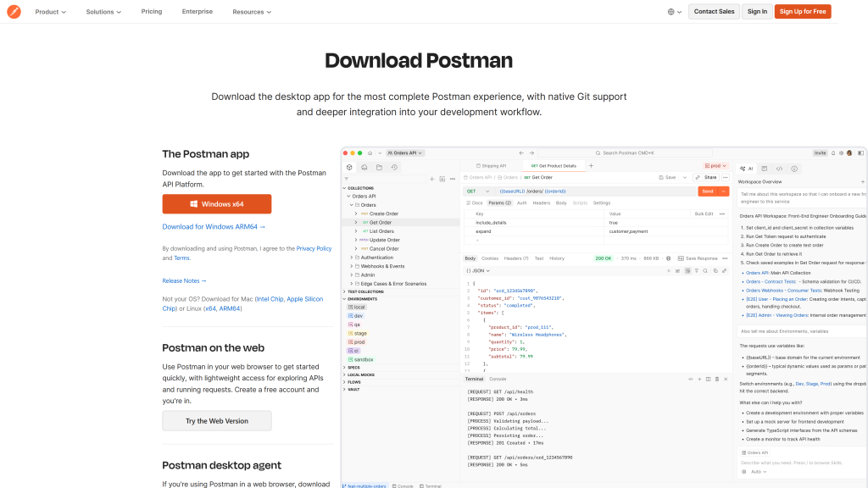Open the Terms link
The image size is (868, 488).
coord(181,258)
